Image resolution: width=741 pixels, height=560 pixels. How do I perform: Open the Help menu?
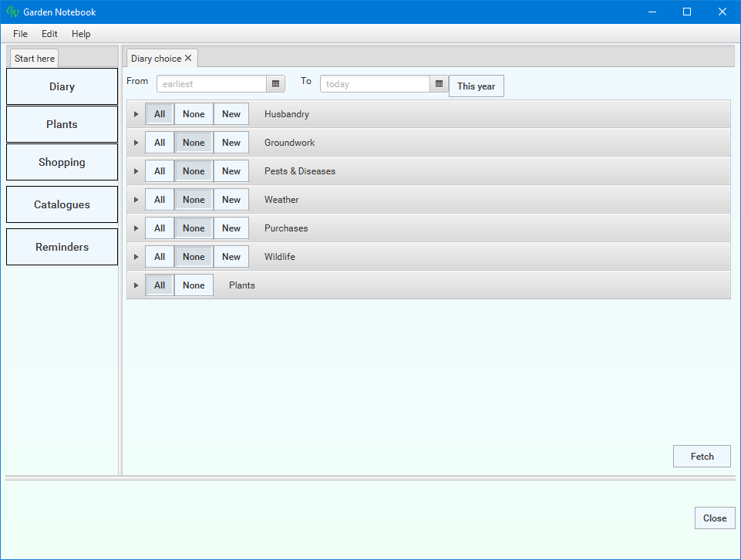point(81,34)
